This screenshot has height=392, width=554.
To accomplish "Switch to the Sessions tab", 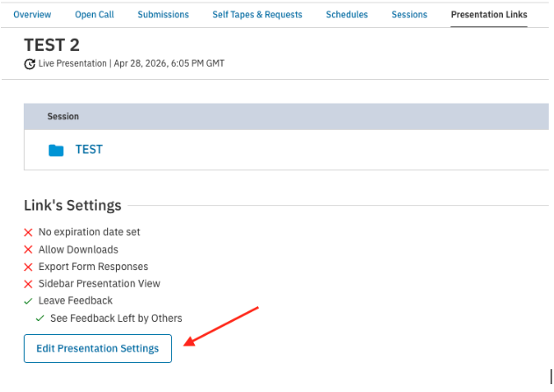I will [409, 14].
